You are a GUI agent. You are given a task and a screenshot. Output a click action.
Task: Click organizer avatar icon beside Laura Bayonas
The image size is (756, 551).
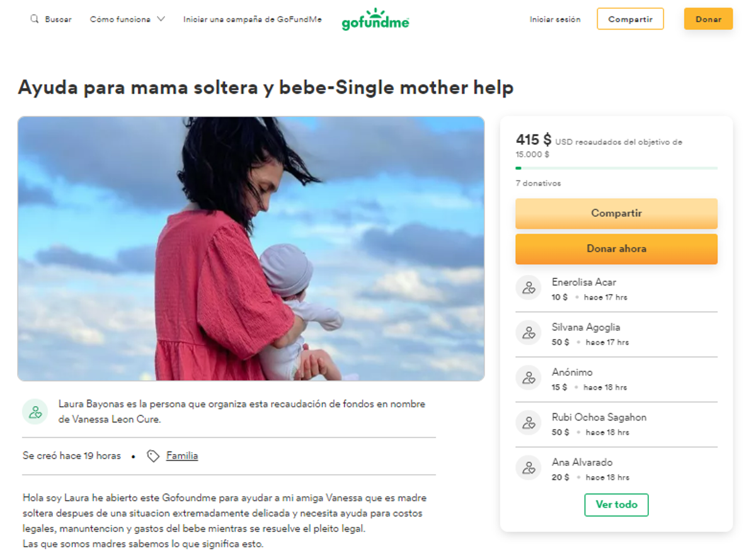tap(35, 412)
